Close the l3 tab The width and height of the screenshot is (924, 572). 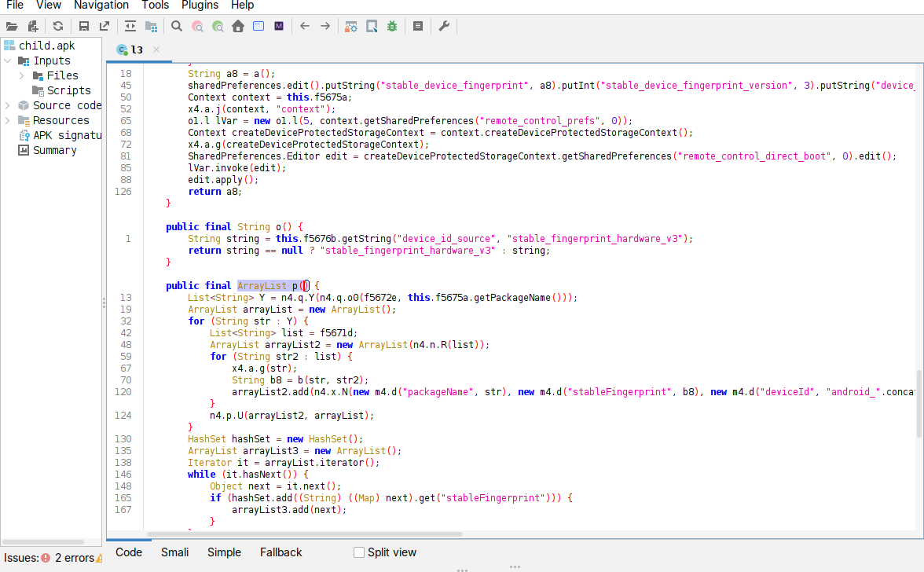156,49
